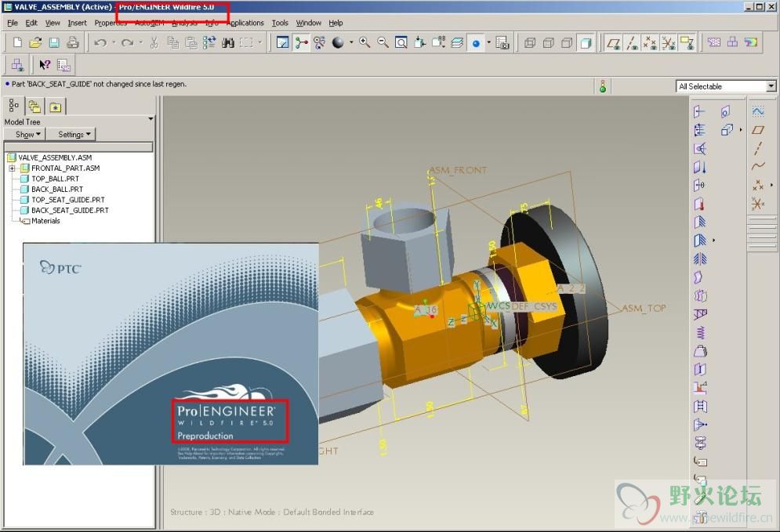Open the Help menu
Viewport: 780px width, 532px height.
(336, 23)
